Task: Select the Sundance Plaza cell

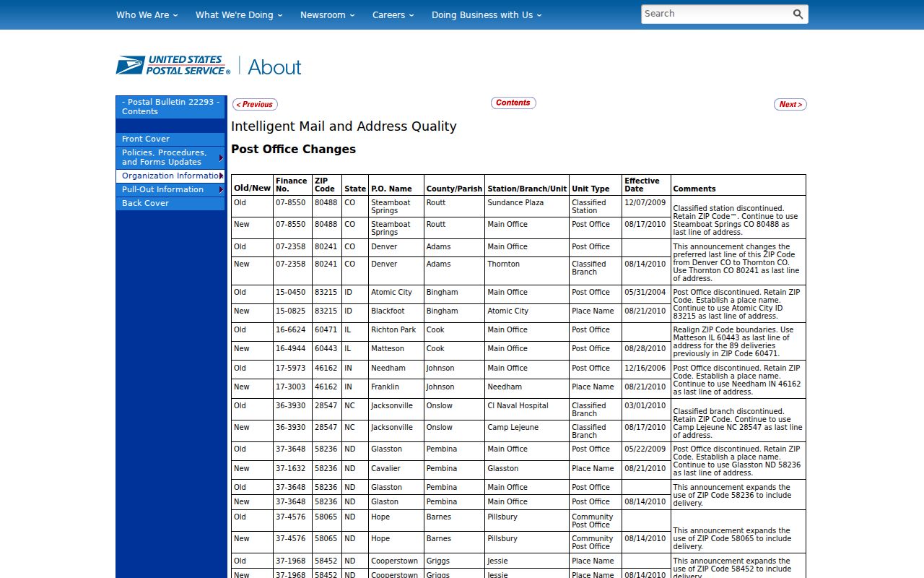Action: [527, 207]
